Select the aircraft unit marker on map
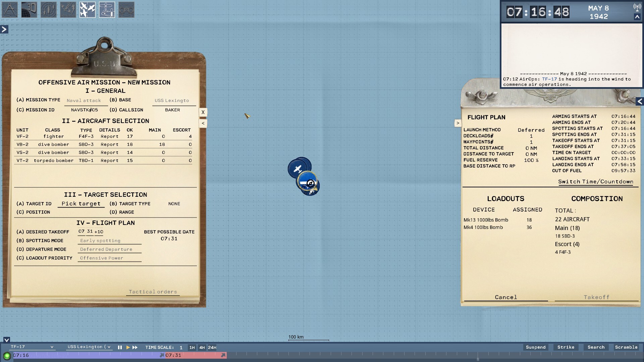Viewport: 644px width, 362px height. click(298, 169)
